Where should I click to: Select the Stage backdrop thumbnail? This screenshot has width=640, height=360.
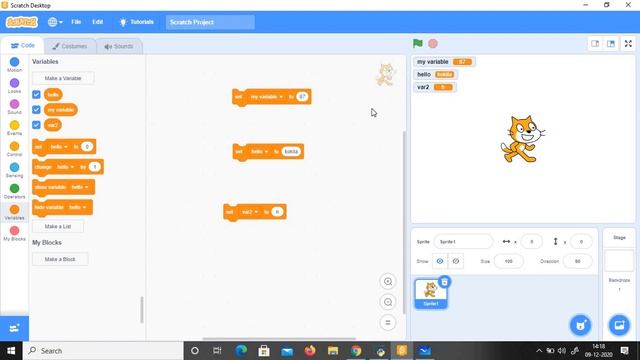[619, 261]
